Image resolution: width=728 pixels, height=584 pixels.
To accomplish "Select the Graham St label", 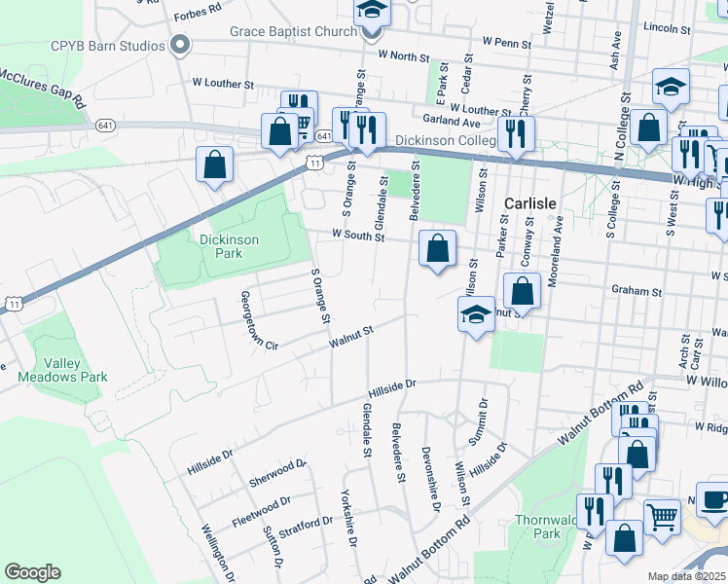I will point(637,291).
